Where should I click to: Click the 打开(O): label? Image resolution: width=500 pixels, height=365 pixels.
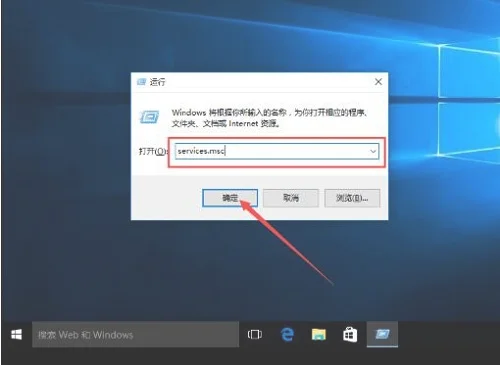pyautogui.click(x=153, y=152)
